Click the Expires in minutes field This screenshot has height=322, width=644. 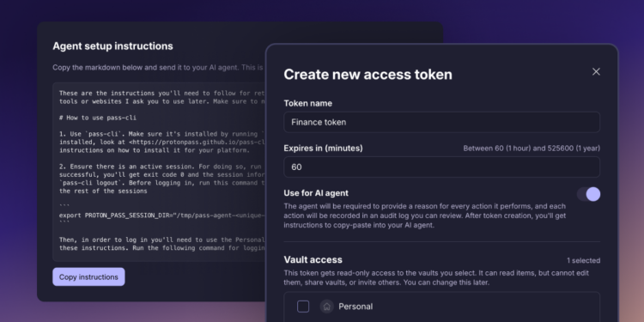pyautogui.click(x=441, y=167)
